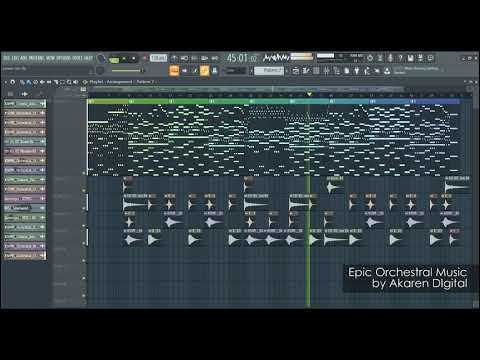Open the Channel rack via toolbar icon
This screenshot has width=480, height=360.
[x=316, y=71]
